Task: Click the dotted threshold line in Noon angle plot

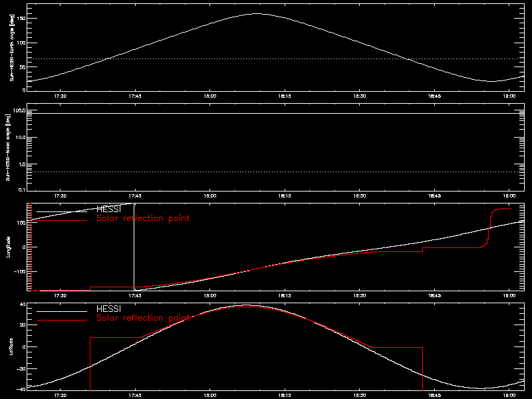Action: (x=275, y=172)
